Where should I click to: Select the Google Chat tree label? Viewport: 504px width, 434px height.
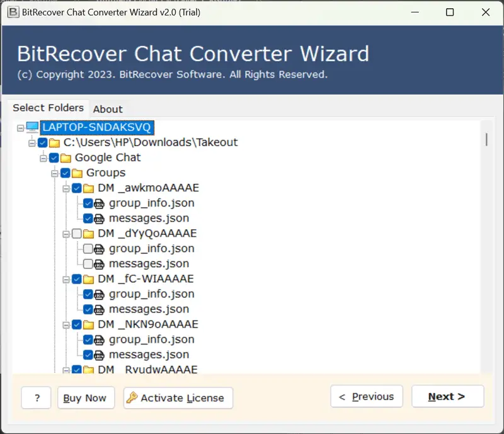pyautogui.click(x=108, y=157)
